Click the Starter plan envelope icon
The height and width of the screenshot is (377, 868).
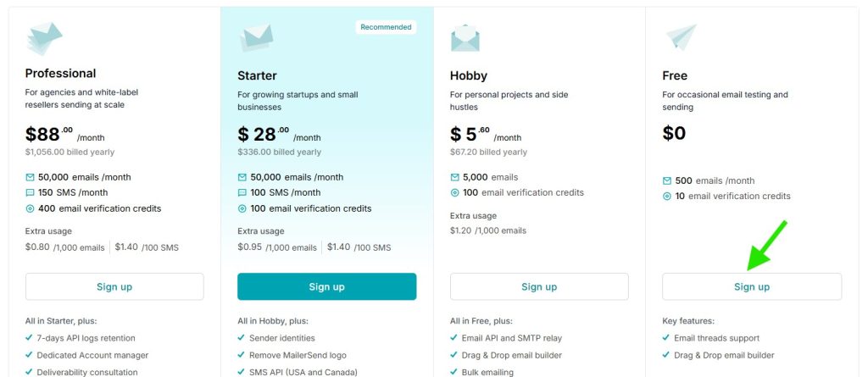coord(255,39)
